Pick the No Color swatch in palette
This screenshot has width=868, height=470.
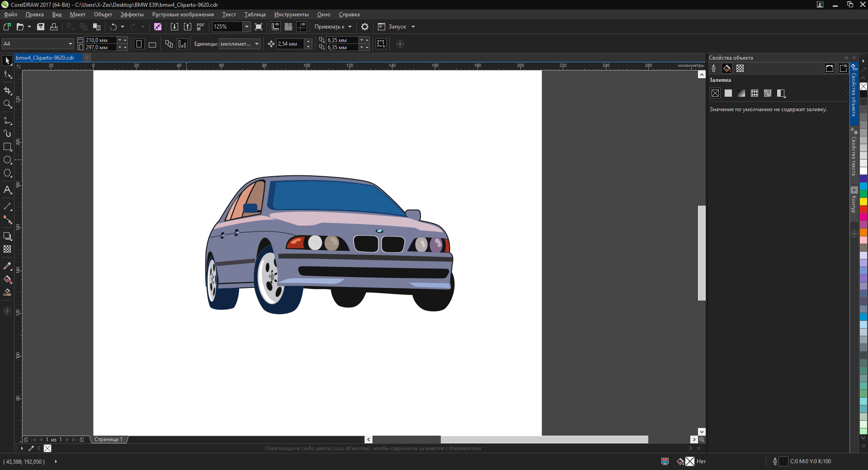(x=863, y=86)
